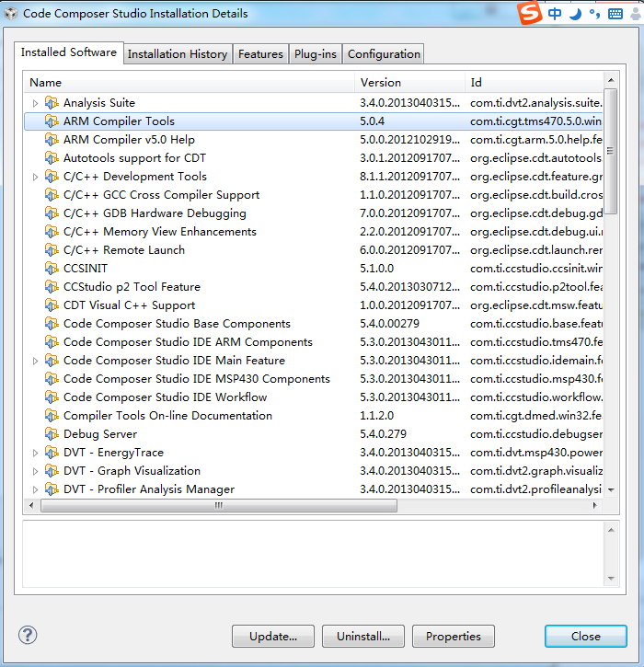Switch to the Plug-ins tab

point(316,54)
